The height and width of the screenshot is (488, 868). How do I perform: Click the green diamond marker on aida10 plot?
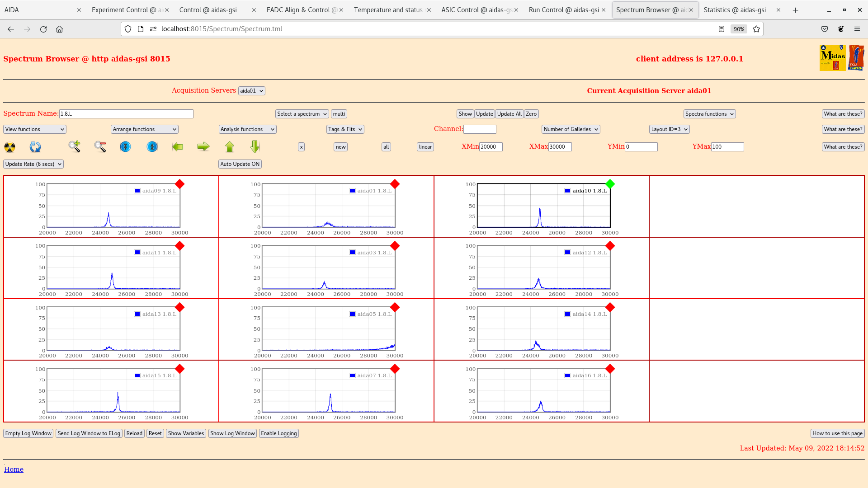coord(610,184)
